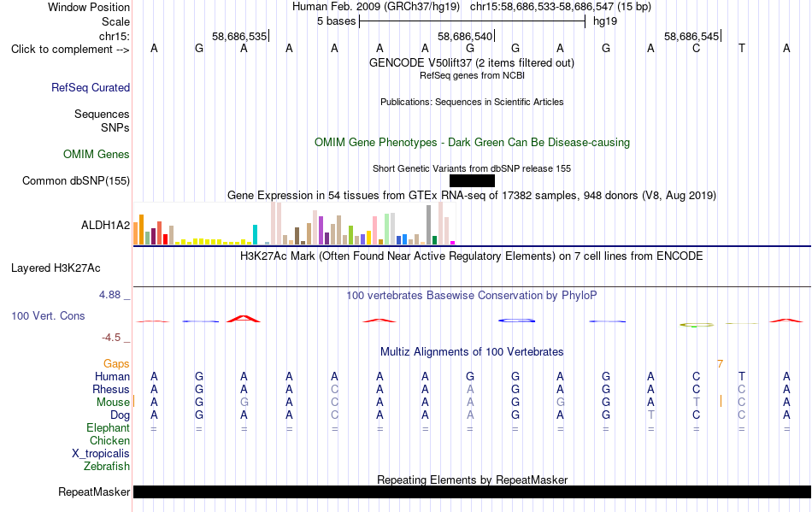Click '100 vertebrates Basewise Conservation by PhyloP' title
Image resolution: width=812 pixels, height=512 pixels.
[472, 295]
